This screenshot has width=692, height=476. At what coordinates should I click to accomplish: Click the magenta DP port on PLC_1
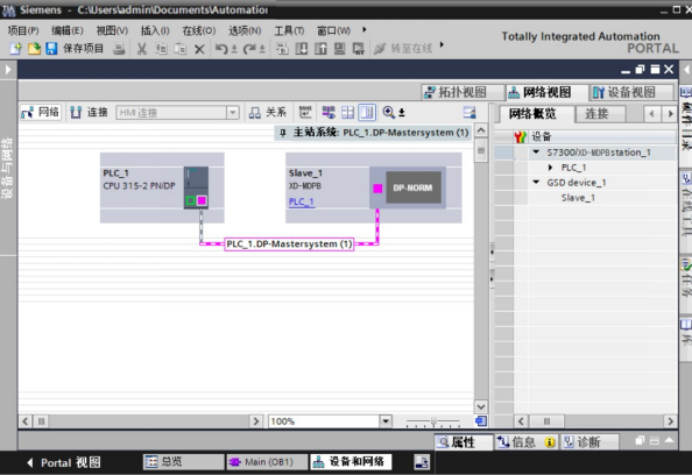coord(202,201)
